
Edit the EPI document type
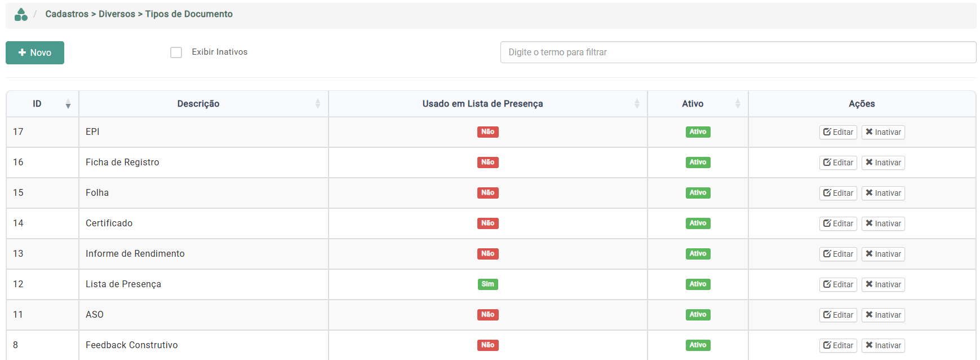click(837, 132)
